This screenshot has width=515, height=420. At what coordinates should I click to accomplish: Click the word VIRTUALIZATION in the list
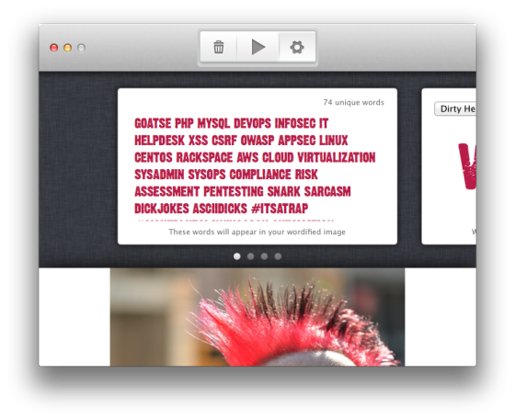[x=337, y=157]
